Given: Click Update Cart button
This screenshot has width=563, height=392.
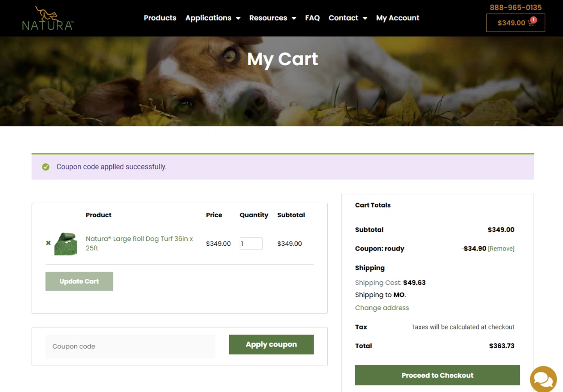Looking at the screenshot, I should [79, 281].
